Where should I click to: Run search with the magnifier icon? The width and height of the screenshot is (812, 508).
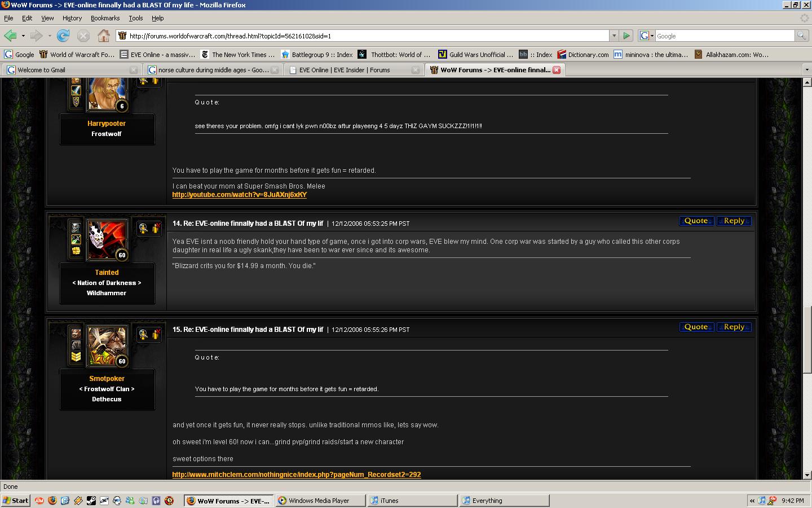tap(801, 36)
